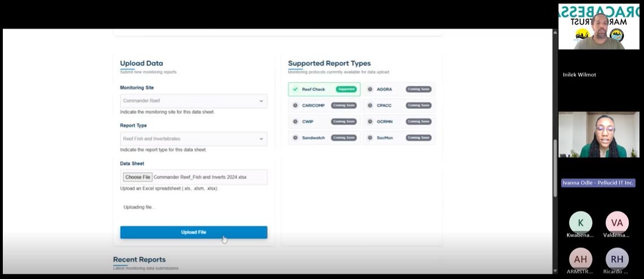Click the Coming Soon badge for SocMon

tap(419, 138)
